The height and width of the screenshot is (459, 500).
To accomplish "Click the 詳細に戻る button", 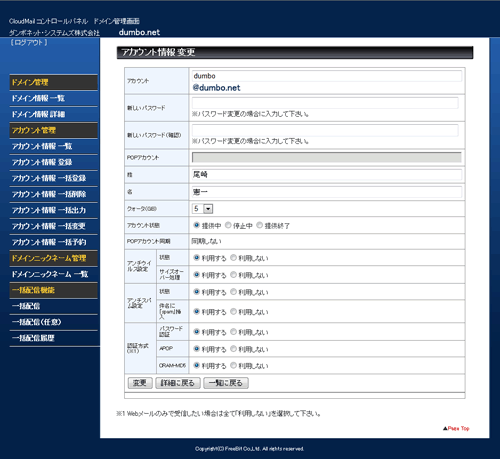I will click(x=178, y=383).
